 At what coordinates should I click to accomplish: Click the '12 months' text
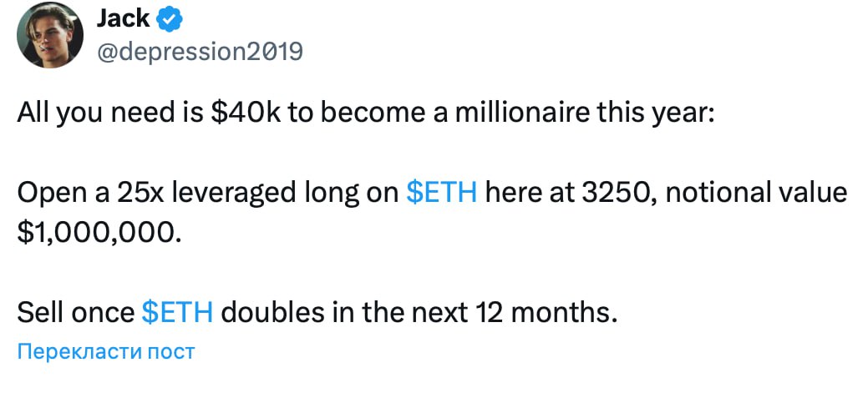pos(546,312)
